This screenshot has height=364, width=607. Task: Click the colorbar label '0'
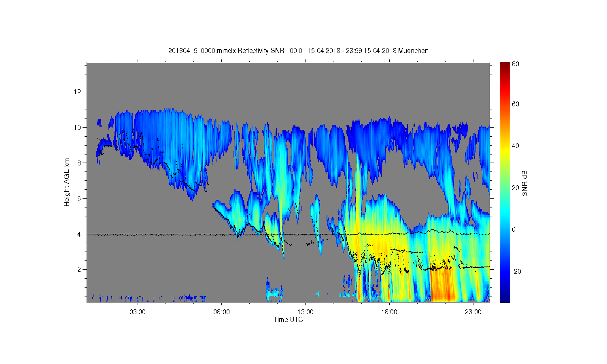click(514, 229)
